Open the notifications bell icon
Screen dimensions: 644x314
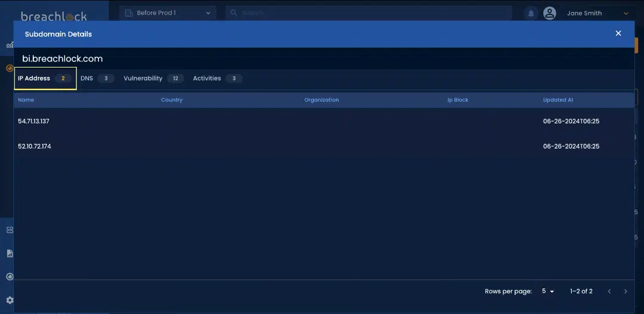point(531,13)
